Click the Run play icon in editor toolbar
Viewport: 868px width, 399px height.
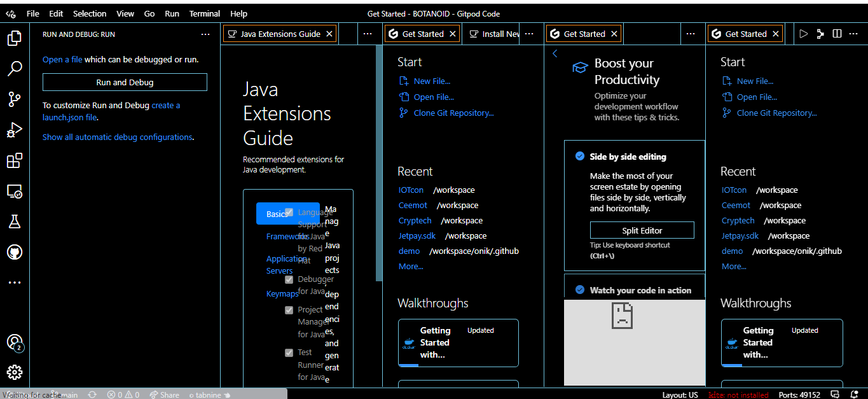(x=804, y=34)
